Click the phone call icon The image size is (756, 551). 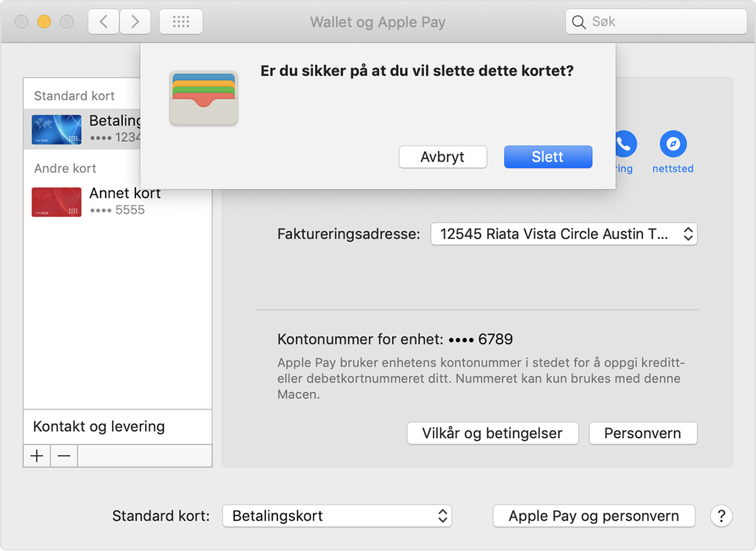(624, 144)
